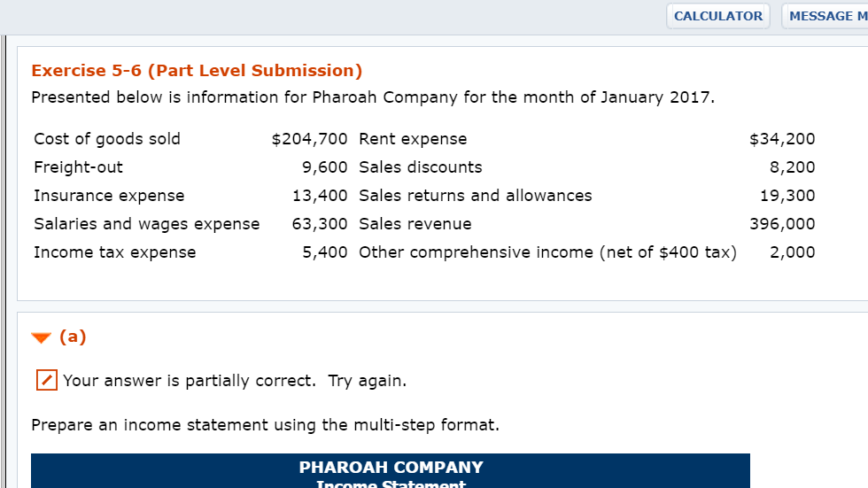Click the PHAROAH COMPANY statement header
This screenshot has width=868, height=488.
[x=391, y=467]
